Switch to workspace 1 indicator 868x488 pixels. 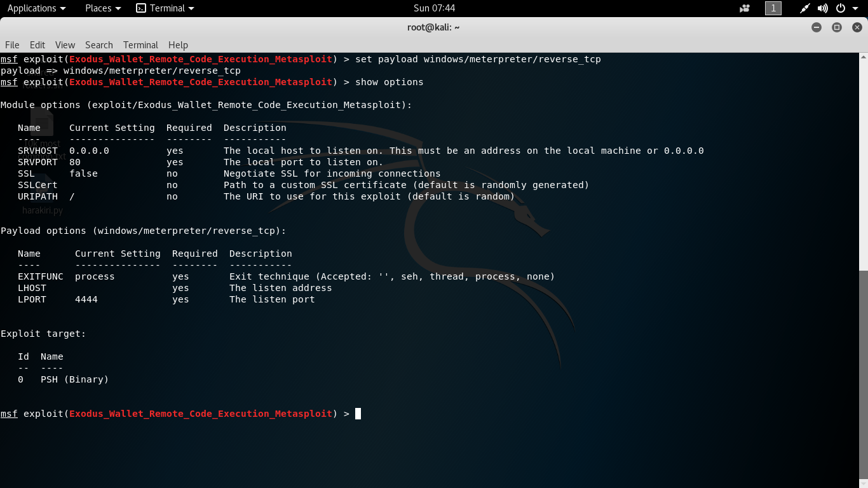(773, 8)
